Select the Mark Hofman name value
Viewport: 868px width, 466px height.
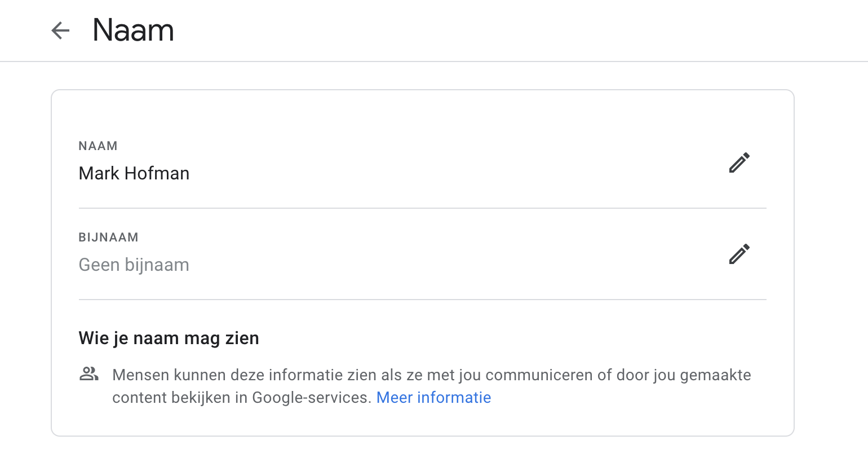tap(134, 173)
